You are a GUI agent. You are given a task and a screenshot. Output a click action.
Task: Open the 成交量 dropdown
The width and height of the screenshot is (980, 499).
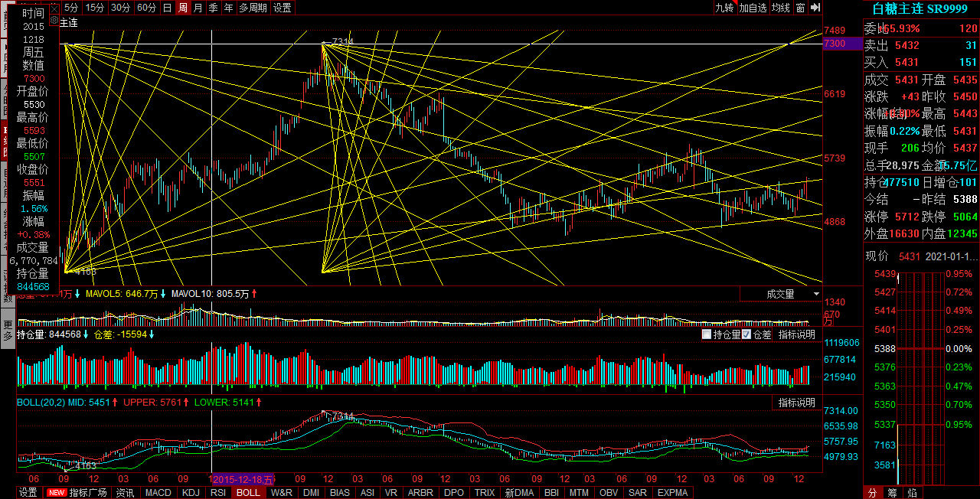[x=781, y=294]
